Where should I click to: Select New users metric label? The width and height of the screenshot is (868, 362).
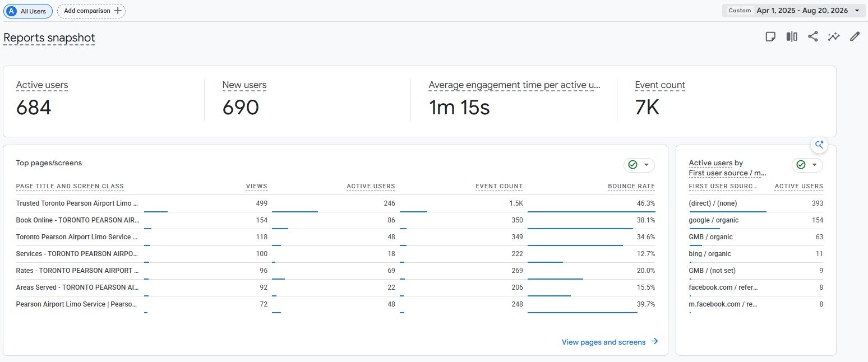244,85
